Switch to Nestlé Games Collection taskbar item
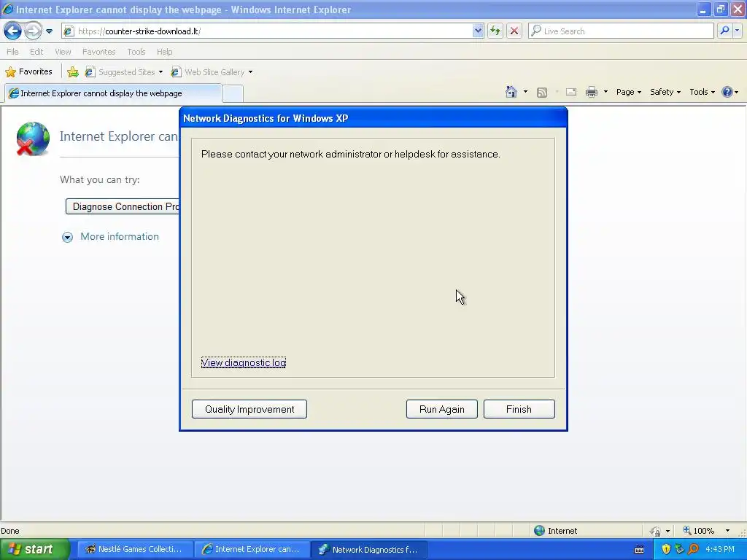Screen dimensions: 747x560 [x=135, y=549]
